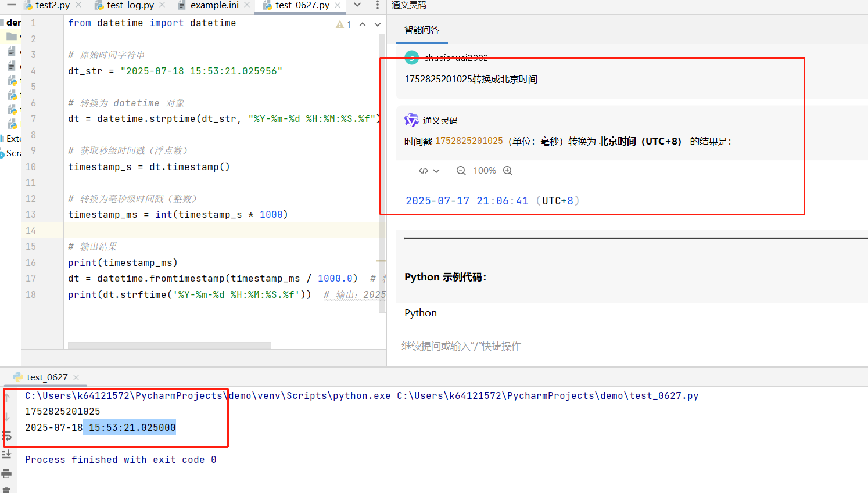
Task: Click the 100% zoom level label
Action: click(485, 171)
